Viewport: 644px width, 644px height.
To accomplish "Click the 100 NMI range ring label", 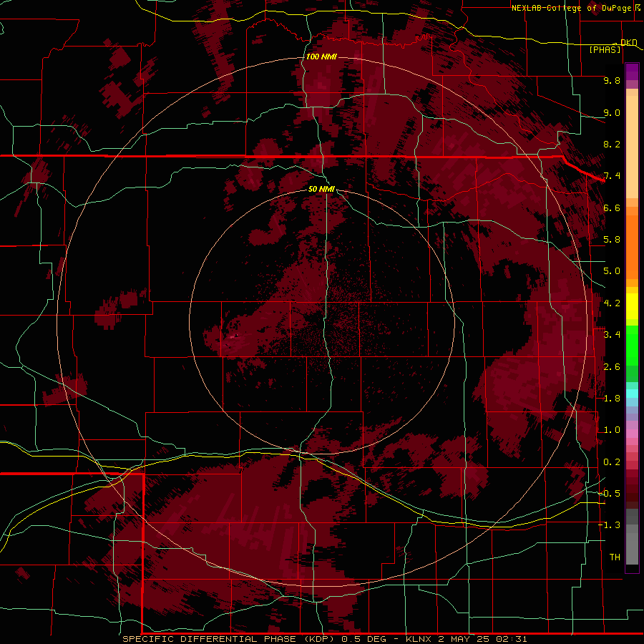I will [x=321, y=57].
